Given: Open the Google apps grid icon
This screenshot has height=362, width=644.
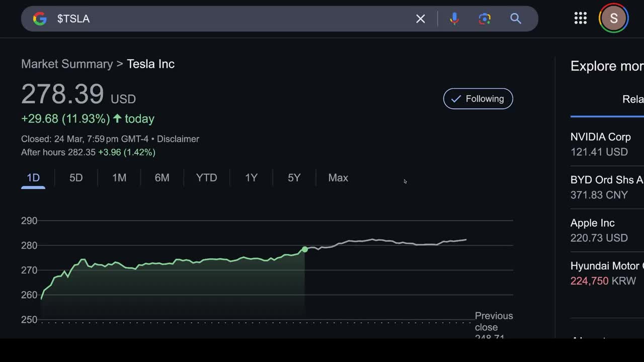Looking at the screenshot, I should (x=581, y=19).
